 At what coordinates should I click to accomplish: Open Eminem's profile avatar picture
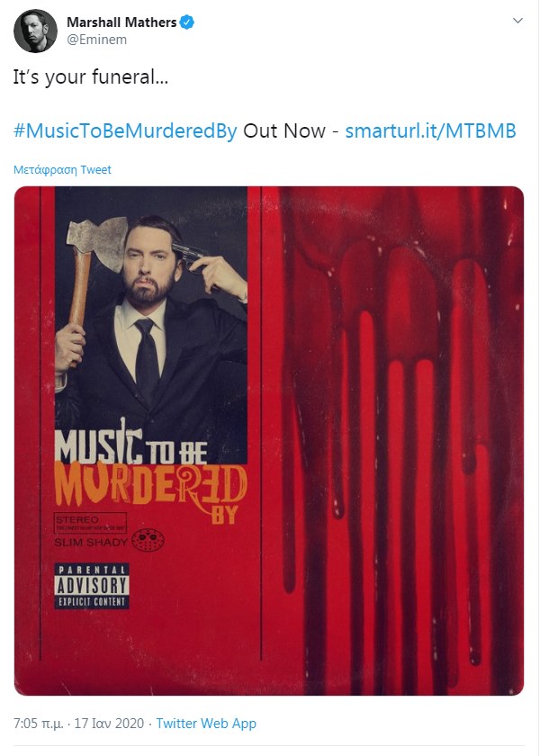click(x=35, y=31)
